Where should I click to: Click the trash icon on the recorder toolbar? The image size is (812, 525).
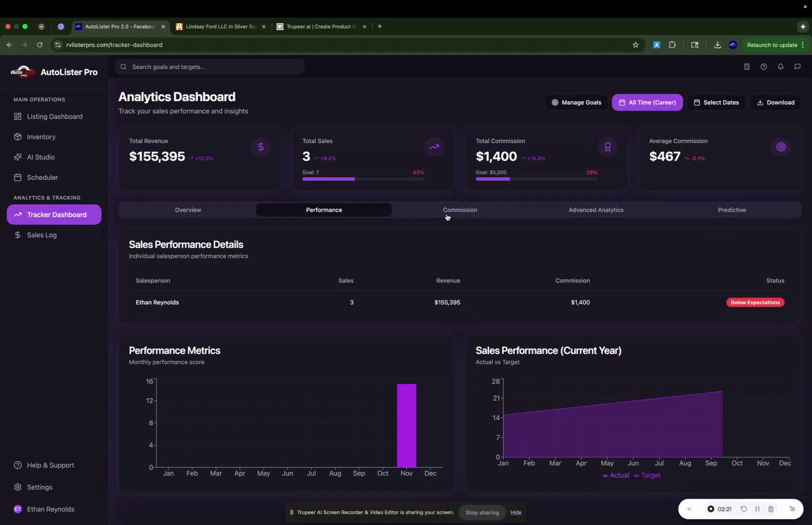tap(771, 509)
